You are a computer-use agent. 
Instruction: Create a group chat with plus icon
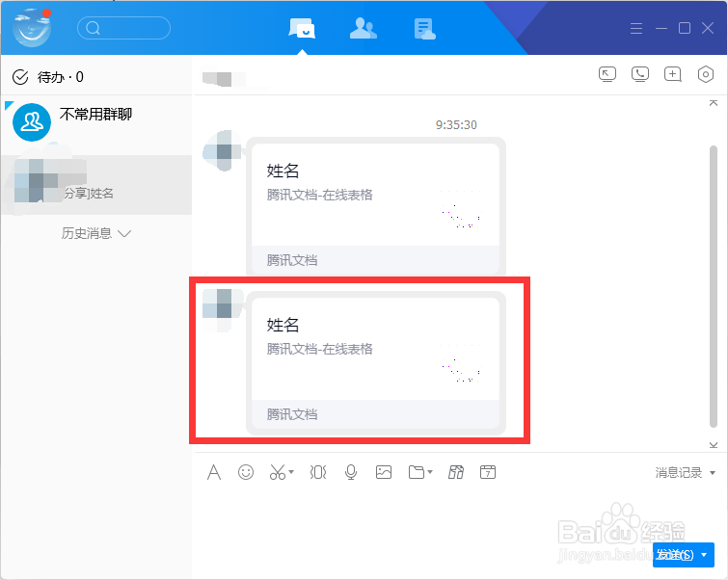tap(672, 74)
